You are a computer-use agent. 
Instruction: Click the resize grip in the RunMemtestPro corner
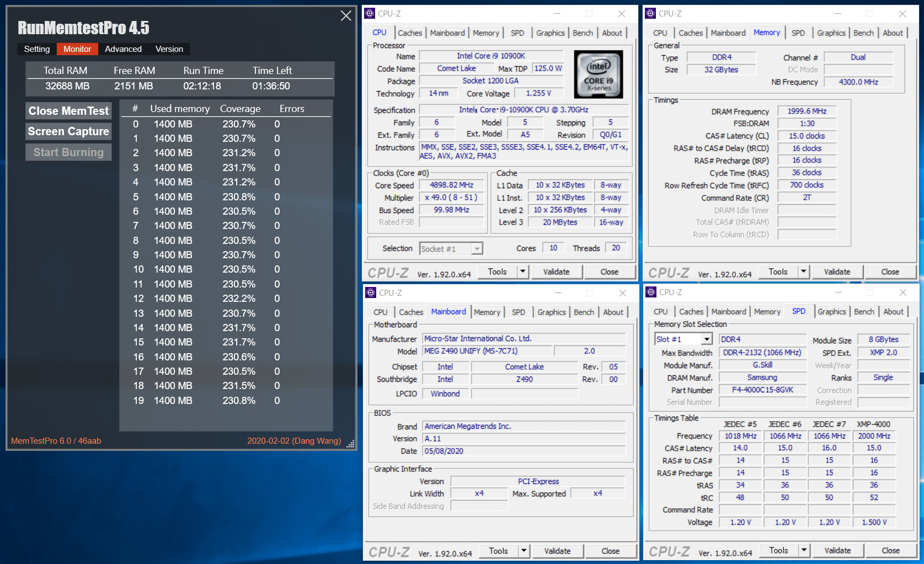[x=350, y=443]
